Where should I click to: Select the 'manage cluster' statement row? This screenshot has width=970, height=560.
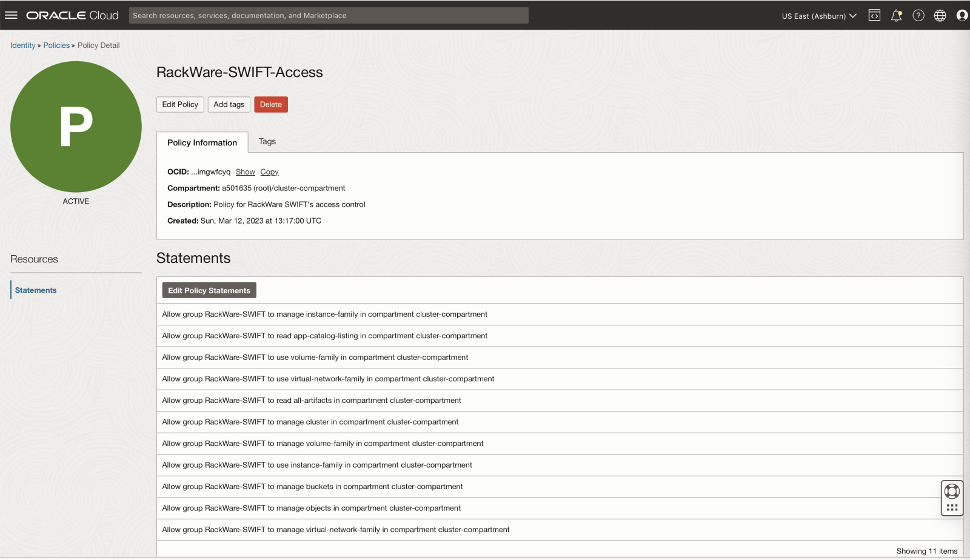click(560, 422)
